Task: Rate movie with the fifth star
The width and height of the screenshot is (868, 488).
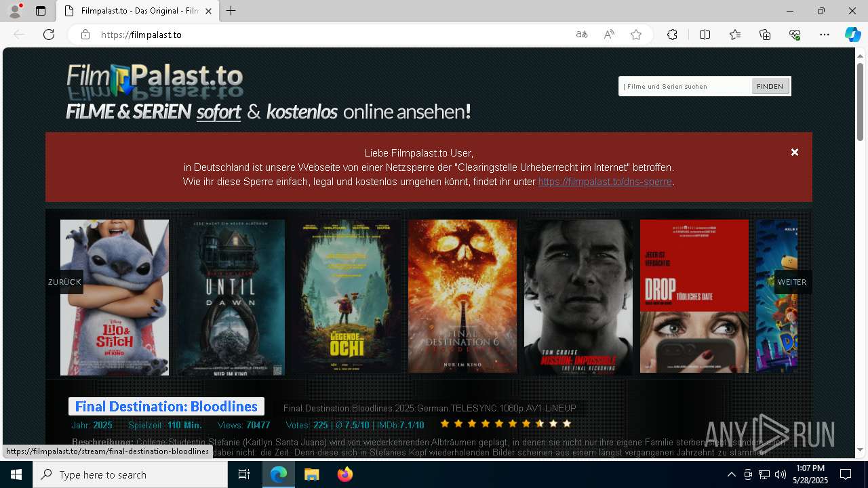Action: (499, 424)
